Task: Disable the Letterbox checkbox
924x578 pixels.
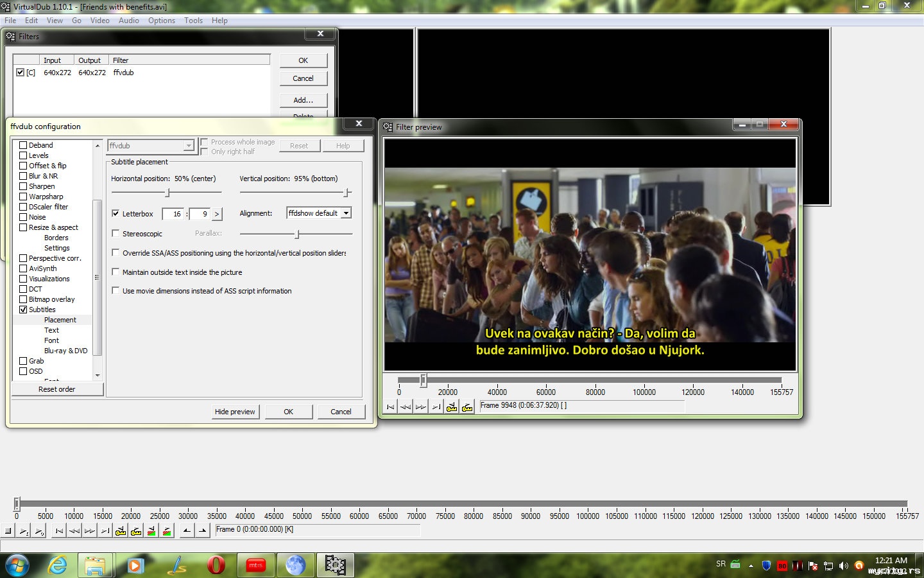Action: pyautogui.click(x=116, y=214)
